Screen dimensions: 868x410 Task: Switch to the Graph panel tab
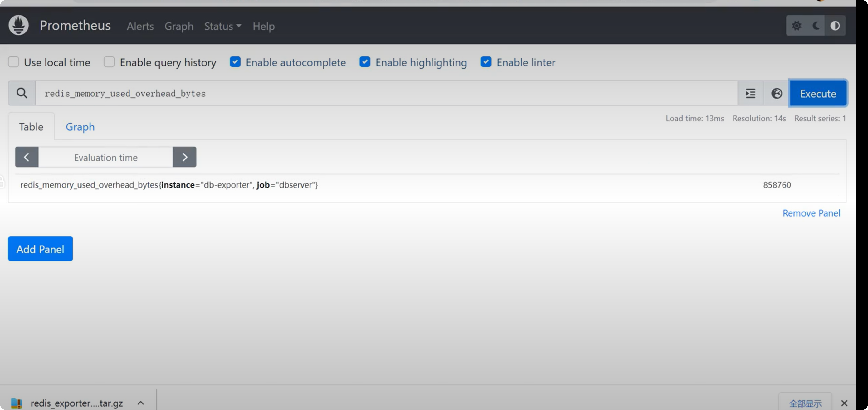click(80, 127)
